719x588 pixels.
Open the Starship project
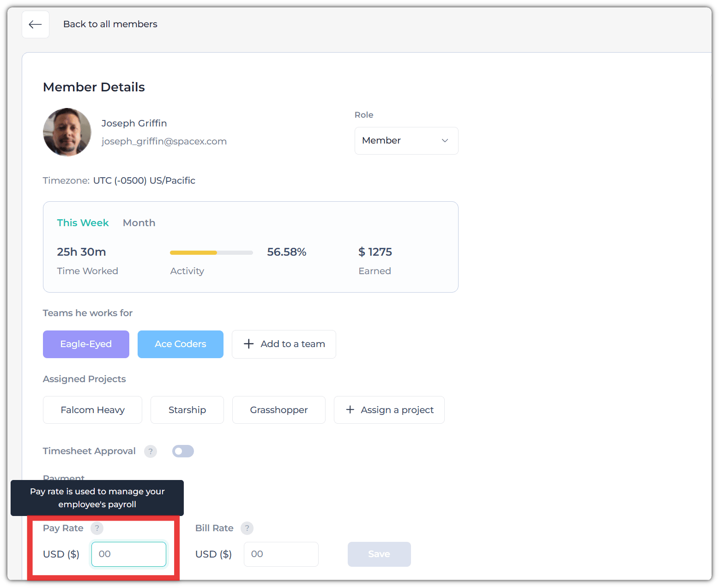[187, 410]
